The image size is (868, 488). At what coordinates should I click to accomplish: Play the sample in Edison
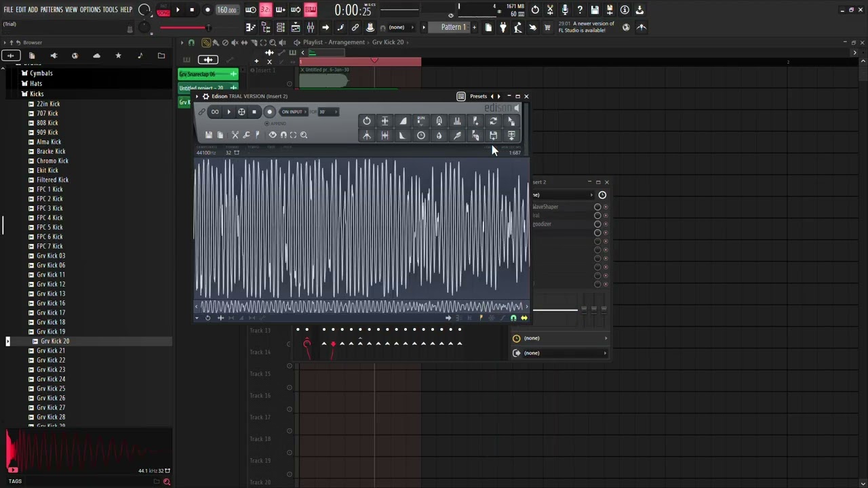point(229,112)
